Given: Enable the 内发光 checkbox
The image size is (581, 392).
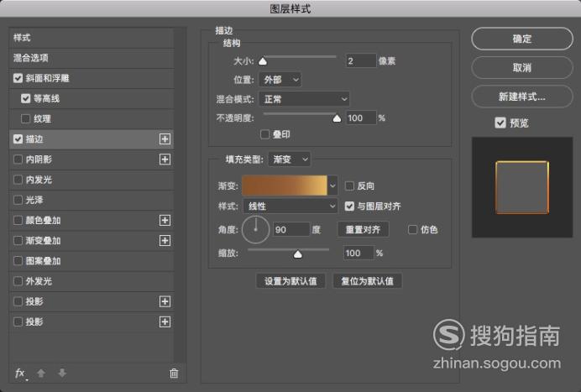Looking at the screenshot, I should click(18, 180).
